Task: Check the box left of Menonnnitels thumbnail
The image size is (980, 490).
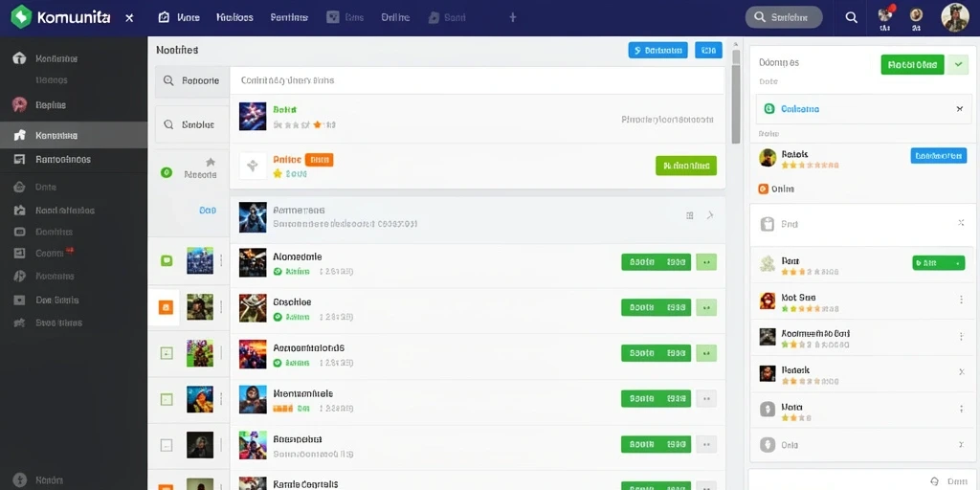Action: (167, 399)
